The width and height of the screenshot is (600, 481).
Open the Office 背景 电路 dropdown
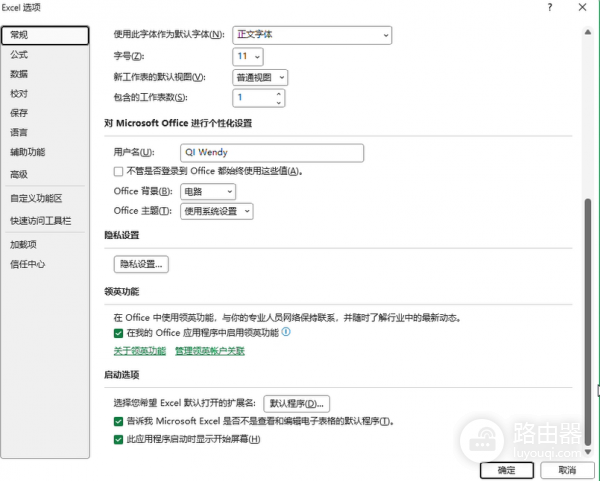tap(208, 192)
